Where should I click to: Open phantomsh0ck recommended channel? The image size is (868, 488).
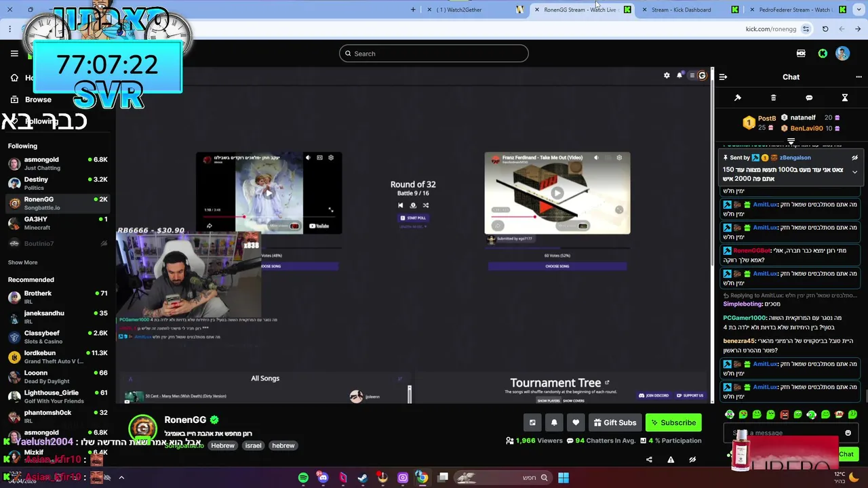(x=58, y=416)
